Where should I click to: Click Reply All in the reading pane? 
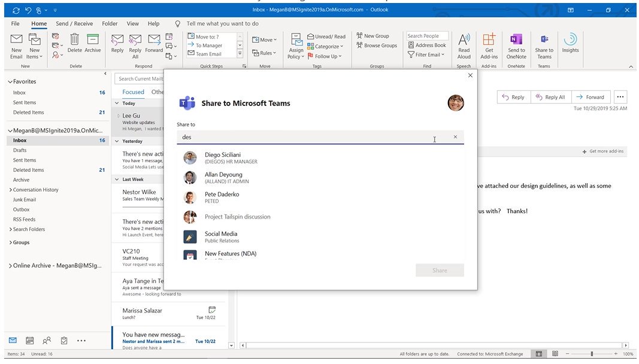coord(551,97)
